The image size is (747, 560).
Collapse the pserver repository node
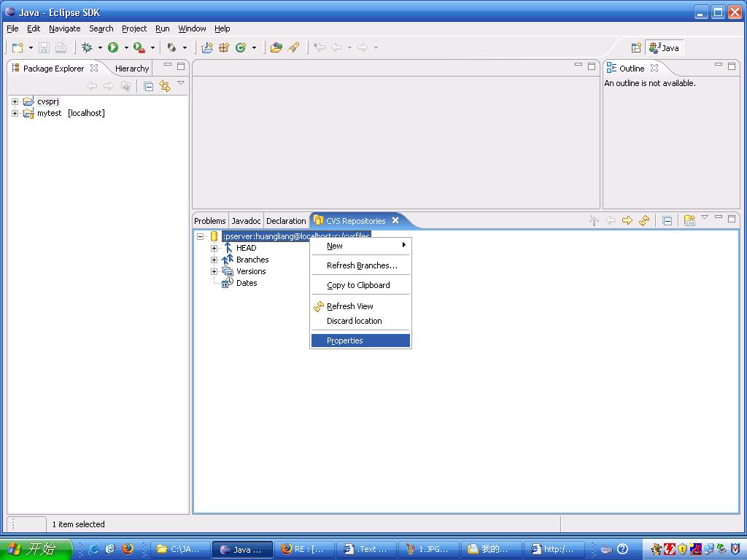click(x=200, y=236)
